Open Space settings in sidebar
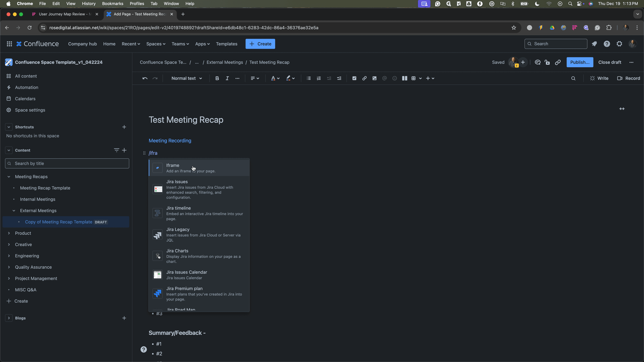This screenshot has height=362, width=644. 30,110
